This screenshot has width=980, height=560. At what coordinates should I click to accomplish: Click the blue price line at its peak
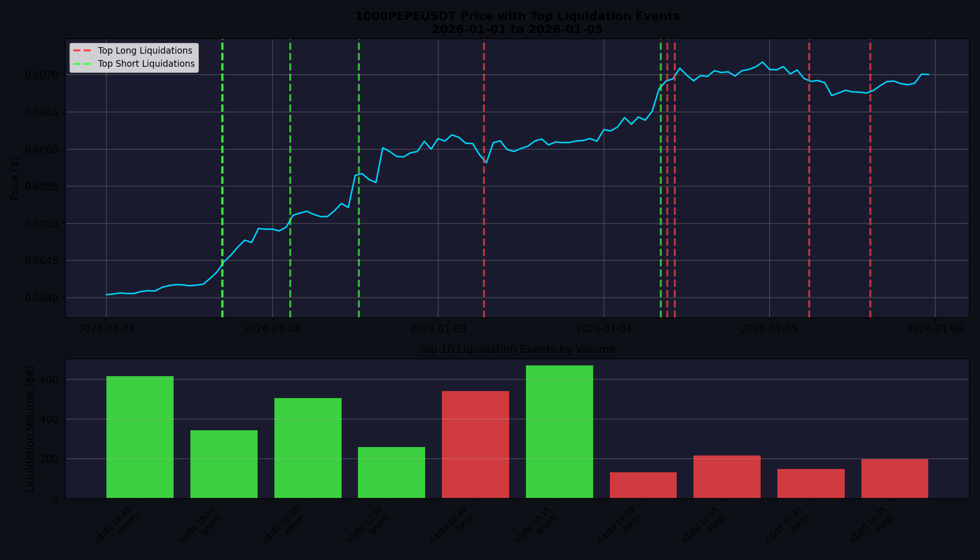762,62
